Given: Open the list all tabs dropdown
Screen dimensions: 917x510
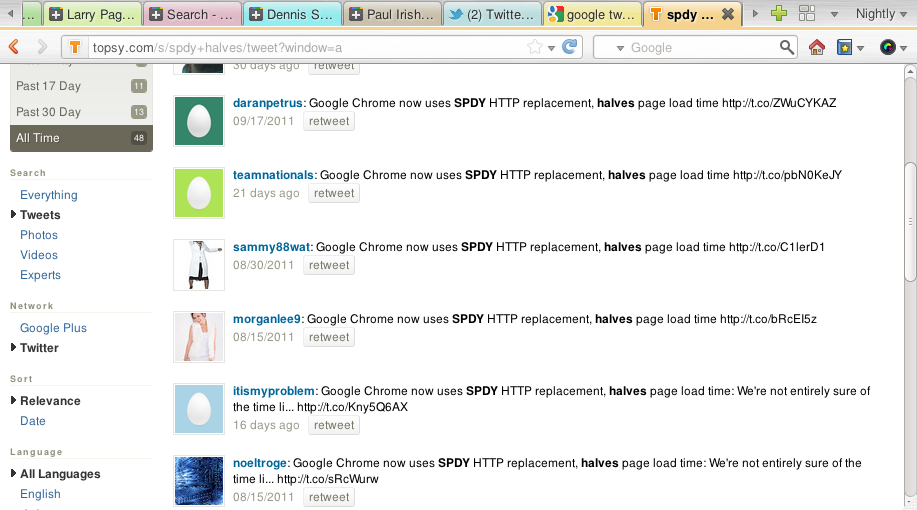Looking at the screenshot, I should pos(834,15).
